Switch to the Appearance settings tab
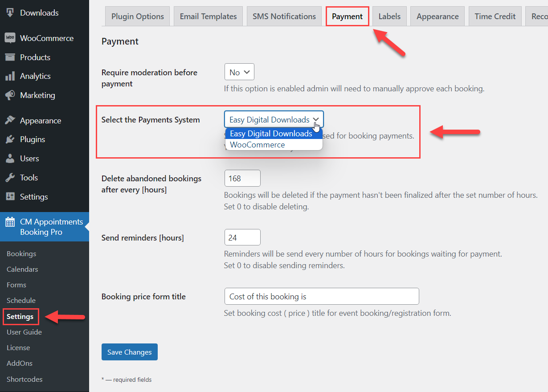 click(438, 16)
